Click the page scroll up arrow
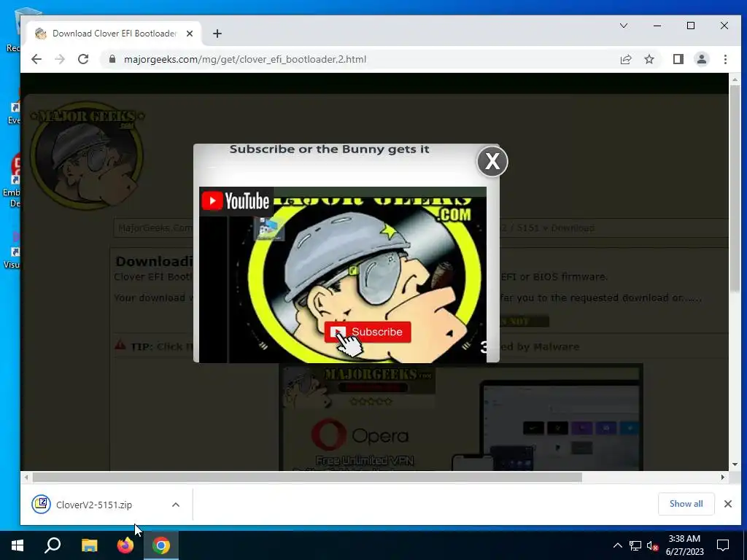747x560 pixels. point(735,79)
